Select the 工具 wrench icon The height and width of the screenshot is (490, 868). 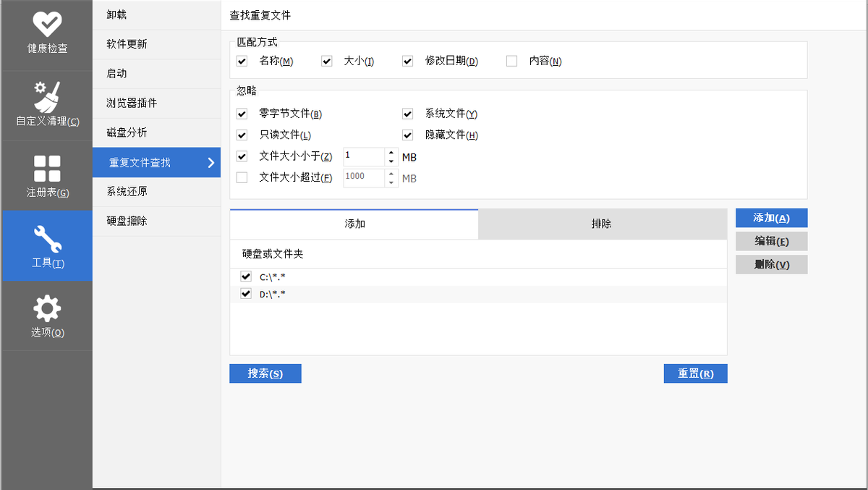pyautogui.click(x=46, y=236)
